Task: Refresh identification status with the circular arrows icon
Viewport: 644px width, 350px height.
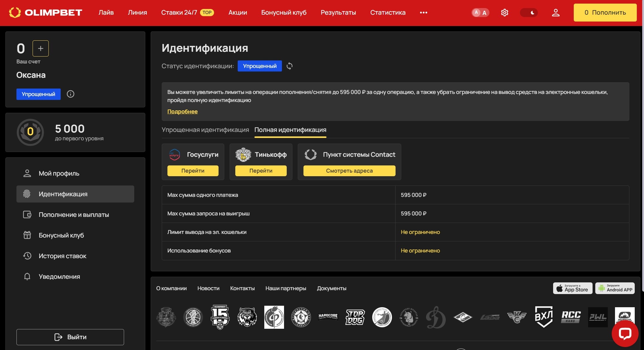Action: 289,66
